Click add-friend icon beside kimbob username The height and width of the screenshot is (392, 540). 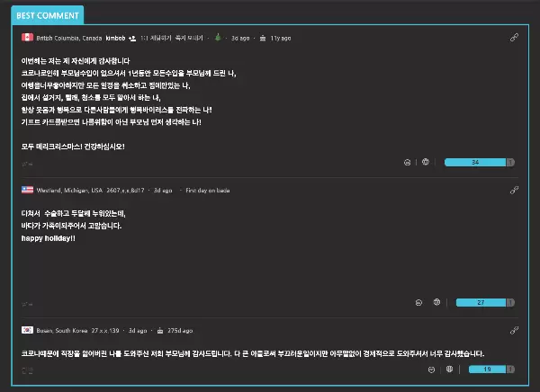132,38
